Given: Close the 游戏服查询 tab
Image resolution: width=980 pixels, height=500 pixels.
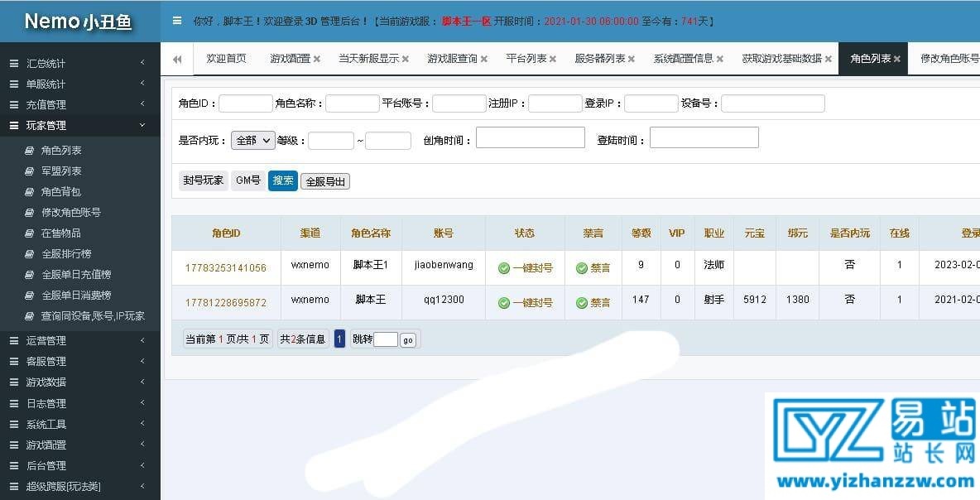Looking at the screenshot, I should [x=483, y=59].
